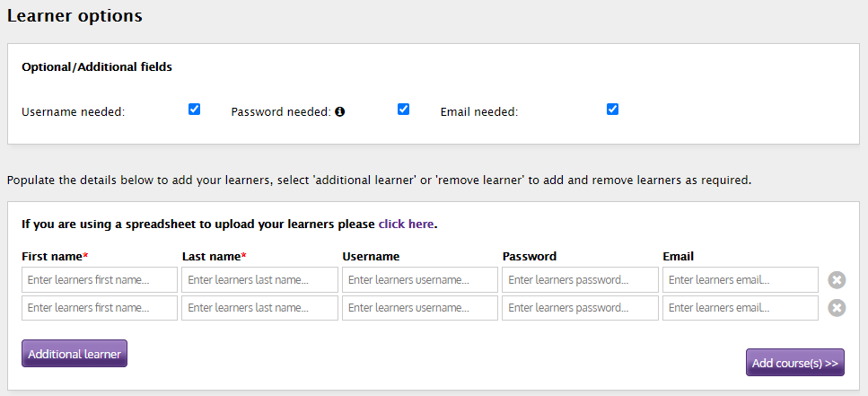This screenshot has width=868, height=396.
Task: Click first row Email field
Action: coord(741,280)
